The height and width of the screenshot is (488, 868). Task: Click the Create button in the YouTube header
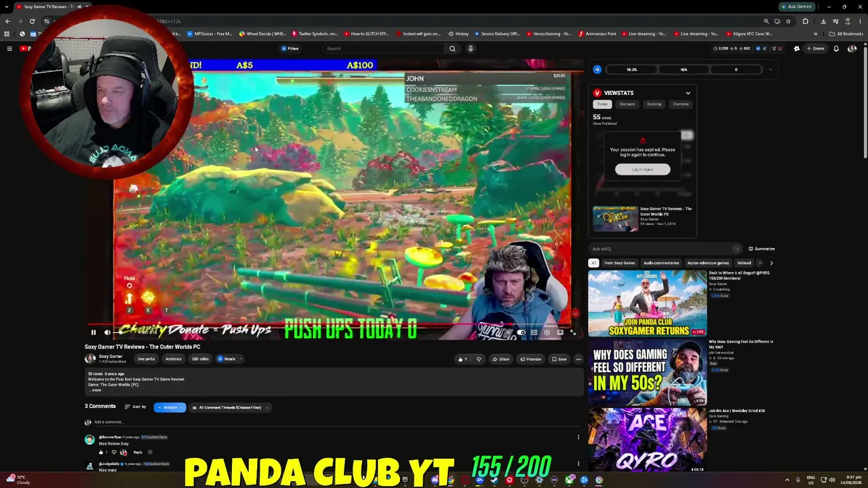coord(816,49)
